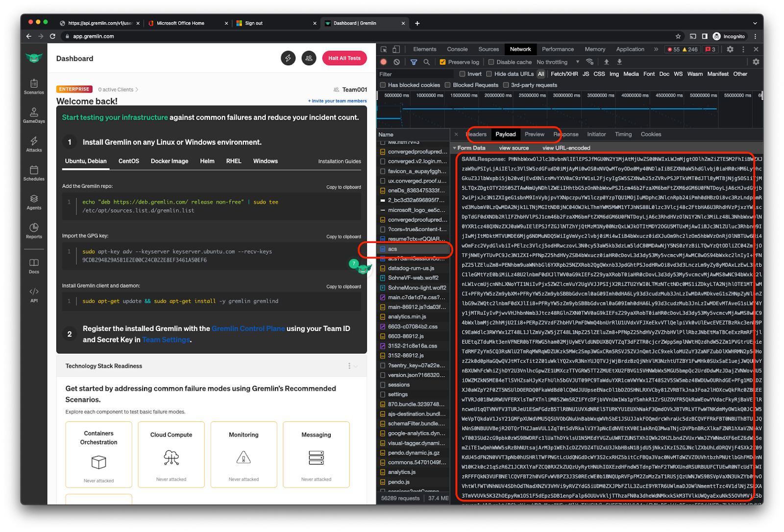Image resolution: width=784 pixels, height=532 pixels.
Task: Select Fetch/XHR filter type
Action: (564, 74)
